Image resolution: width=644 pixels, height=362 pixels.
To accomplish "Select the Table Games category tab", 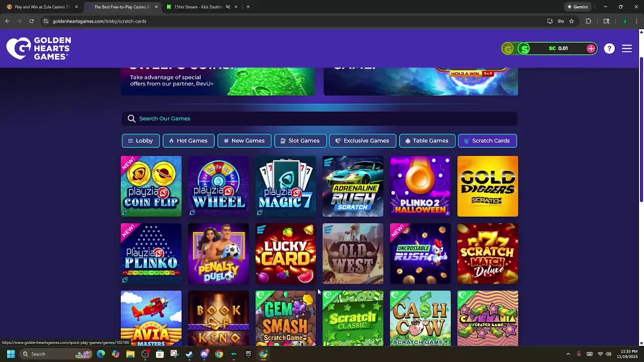I will click(x=427, y=141).
